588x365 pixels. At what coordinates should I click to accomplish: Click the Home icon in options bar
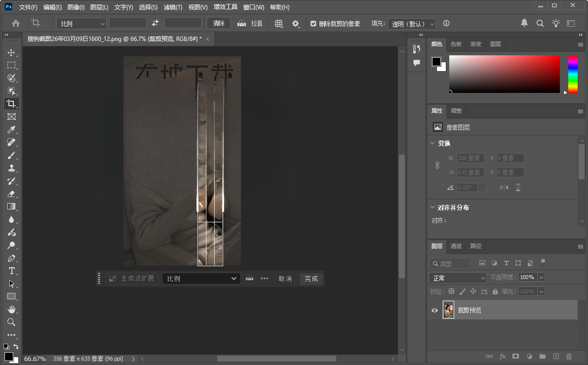16,23
